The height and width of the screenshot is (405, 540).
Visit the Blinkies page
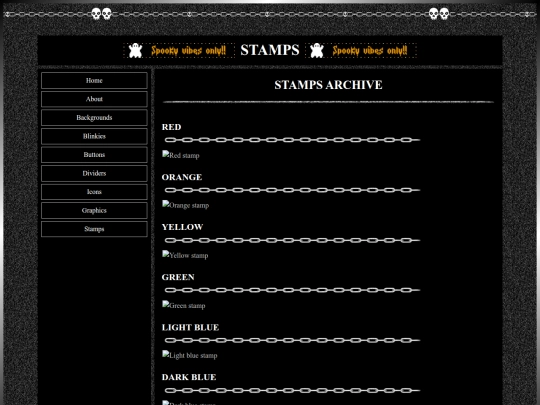tap(94, 136)
